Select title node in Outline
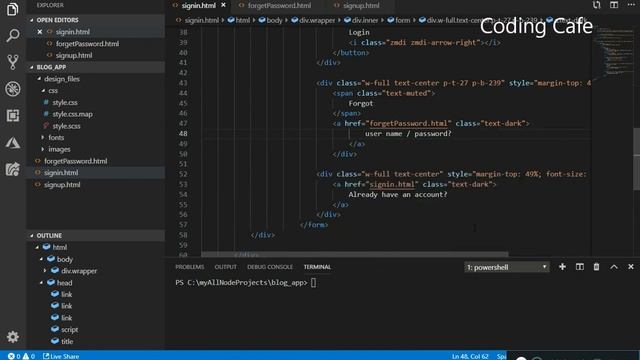Image resolution: width=640 pixels, height=360 pixels. pos(67,341)
